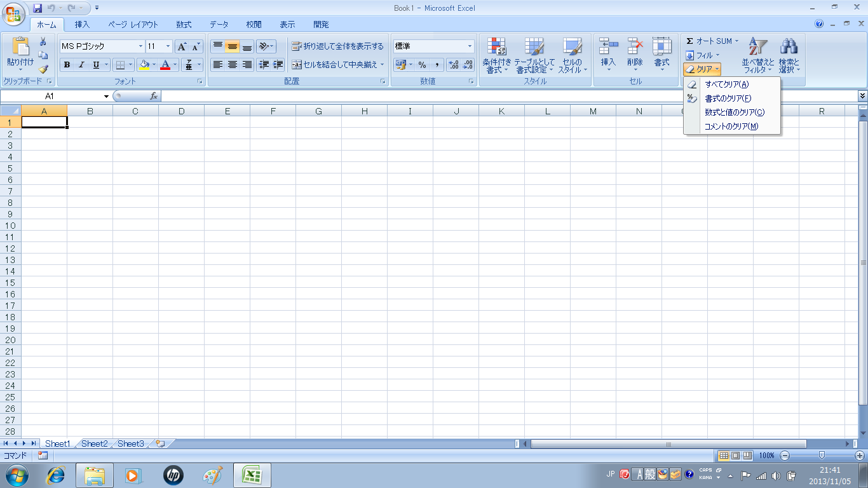This screenshot has height=488, width=868.
Task: Click the AutoSum sigma icon
Action: point(689,41)
